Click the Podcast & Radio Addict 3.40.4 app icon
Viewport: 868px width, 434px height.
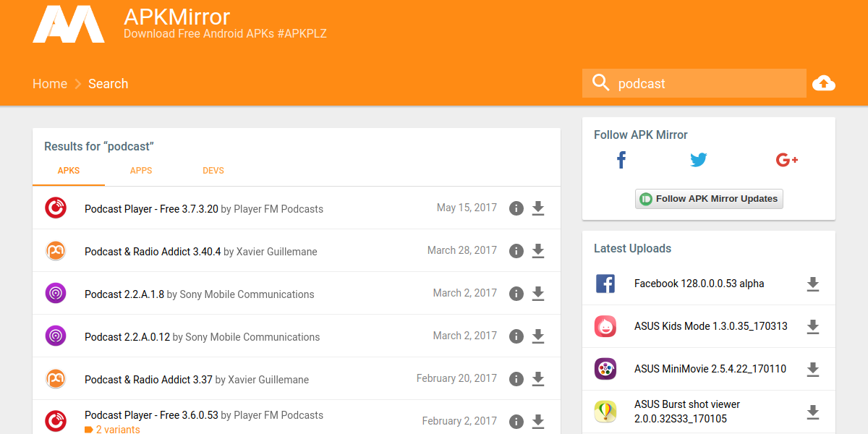(56, 251)
